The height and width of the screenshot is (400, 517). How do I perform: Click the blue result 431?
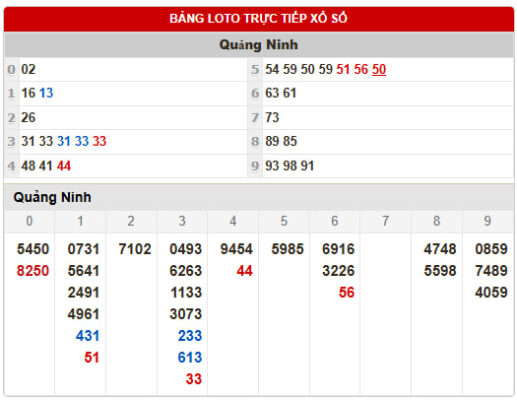[88, 336]
